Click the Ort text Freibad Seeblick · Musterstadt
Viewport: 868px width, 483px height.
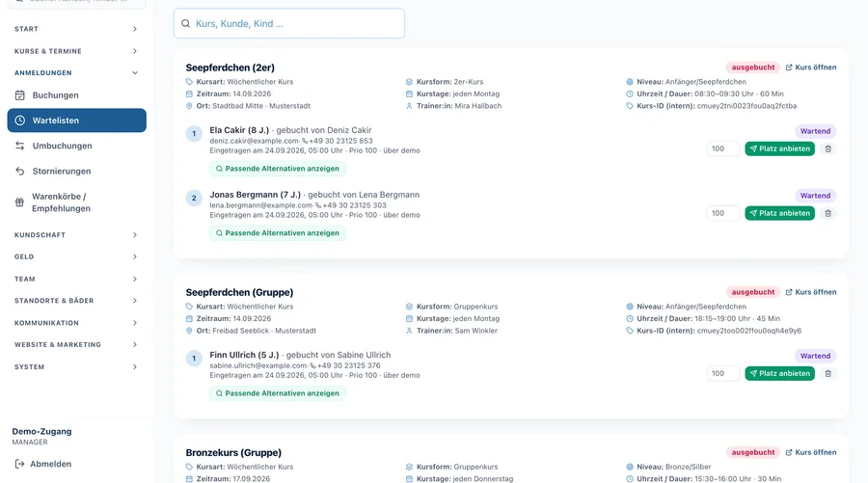264,331
